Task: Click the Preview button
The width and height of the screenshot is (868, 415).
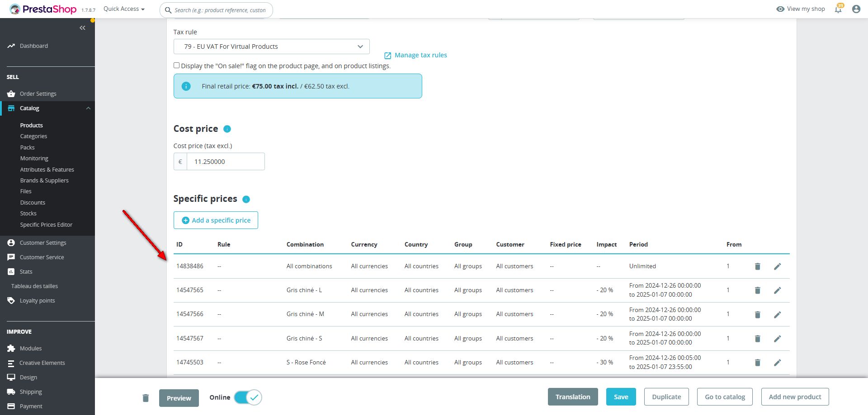Action: pos(179,398)
